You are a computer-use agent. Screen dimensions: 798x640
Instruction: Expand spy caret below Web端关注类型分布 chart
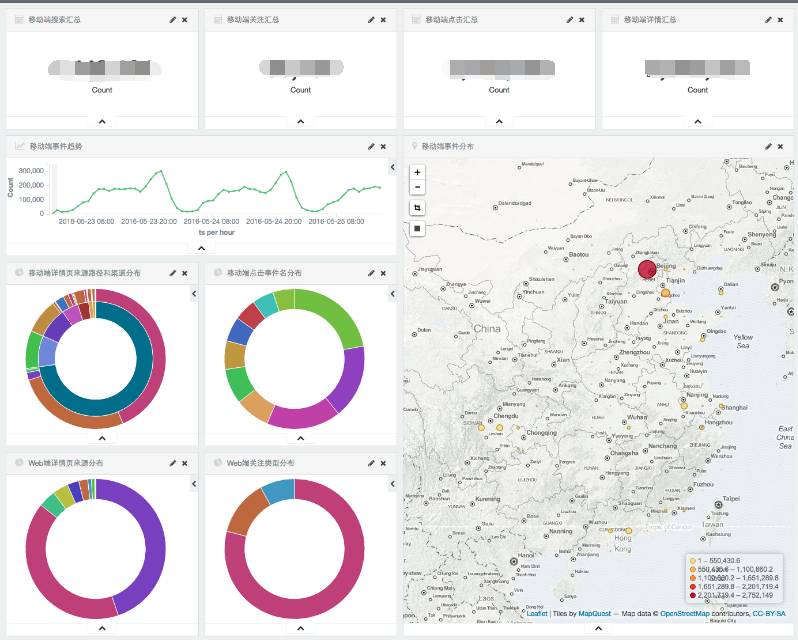coord(300,629)
